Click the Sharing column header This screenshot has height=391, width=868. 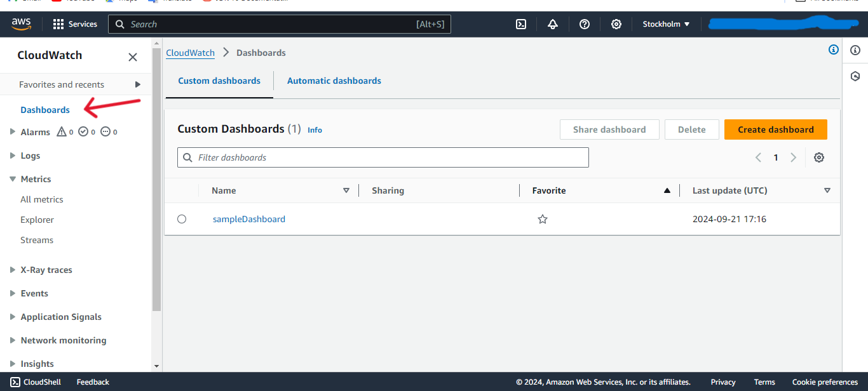(x=388, y=190)
